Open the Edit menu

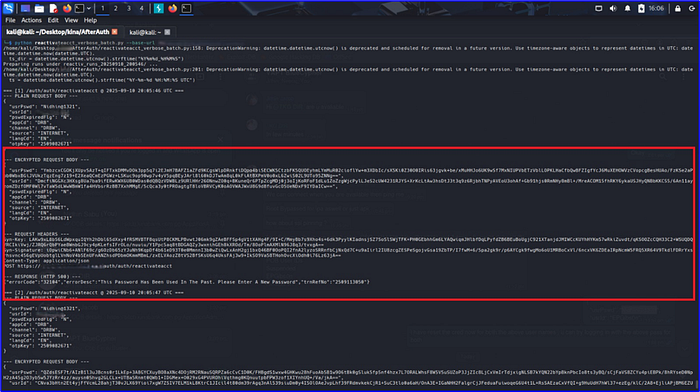(x=53, y=20)
